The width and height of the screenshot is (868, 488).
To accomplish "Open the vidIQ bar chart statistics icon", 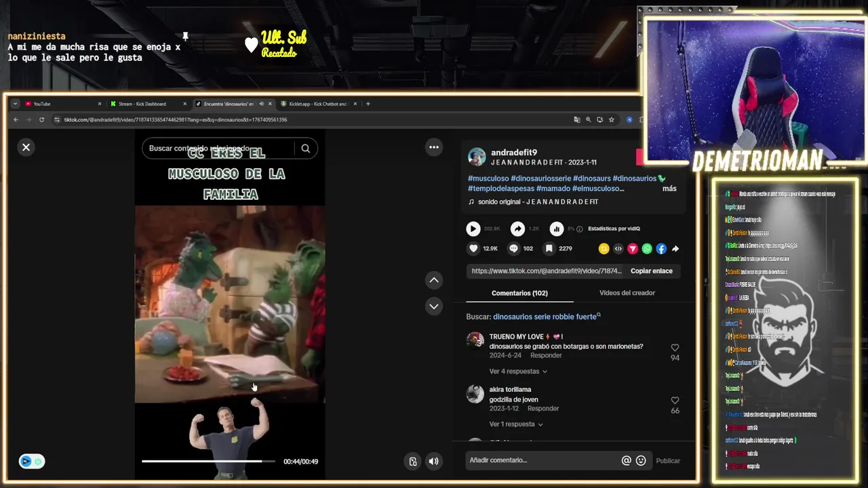I will point(556,229).
